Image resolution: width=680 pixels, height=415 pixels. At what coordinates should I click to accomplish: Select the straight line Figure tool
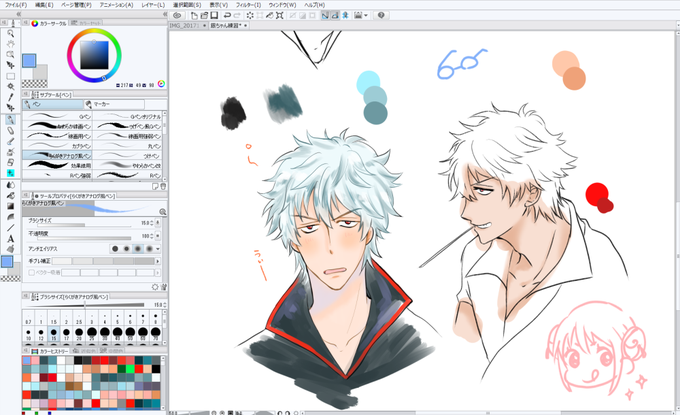[11, 228]
